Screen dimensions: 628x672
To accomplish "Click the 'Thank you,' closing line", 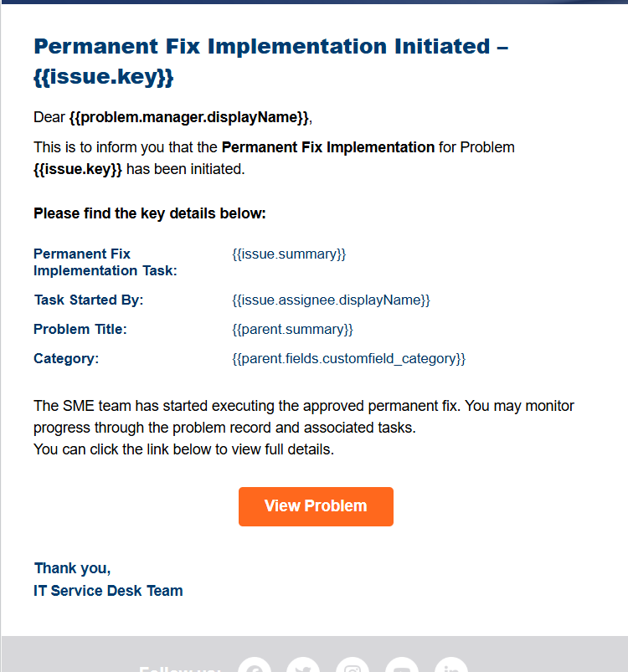I will (72, 568).
